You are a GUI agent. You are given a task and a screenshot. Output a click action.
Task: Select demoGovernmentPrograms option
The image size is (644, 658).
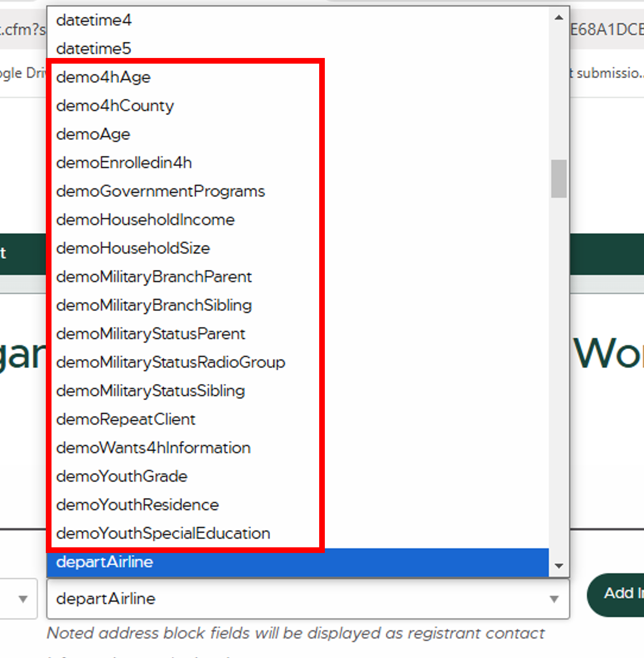click(x=161, y=191)
